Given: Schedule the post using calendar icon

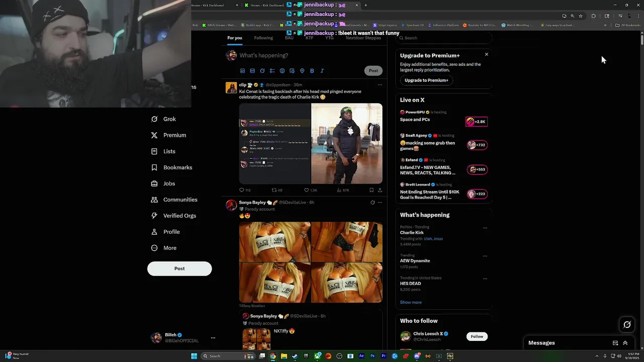Looking at the screenshot, I should pos(292,71).
